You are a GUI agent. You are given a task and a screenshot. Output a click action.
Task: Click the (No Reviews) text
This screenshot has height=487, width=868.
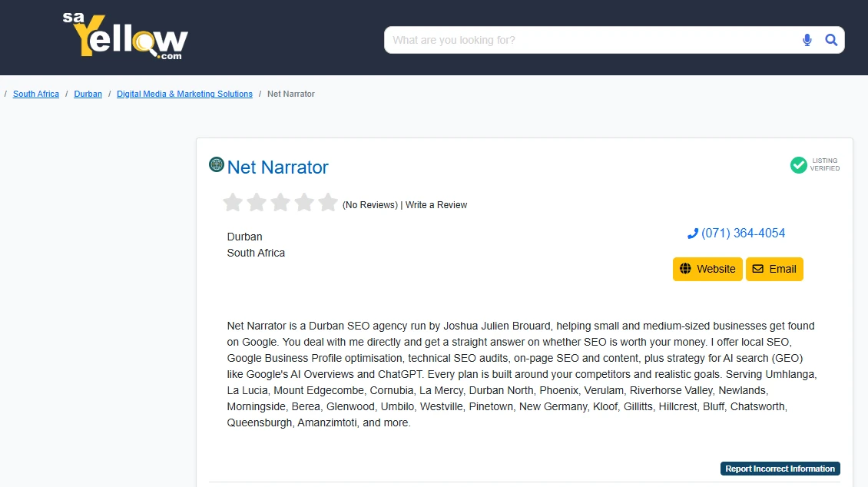[369, 205]
